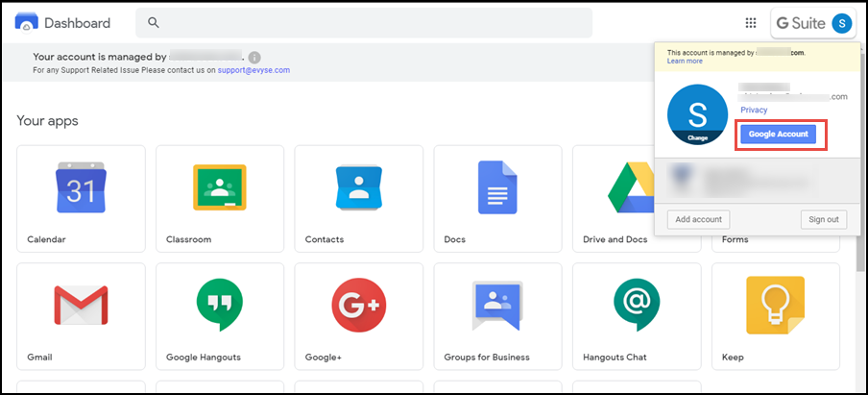Click the Google Account button
Image resolution: width=868 pixels, height=395 pixels.
click(779, 134)
